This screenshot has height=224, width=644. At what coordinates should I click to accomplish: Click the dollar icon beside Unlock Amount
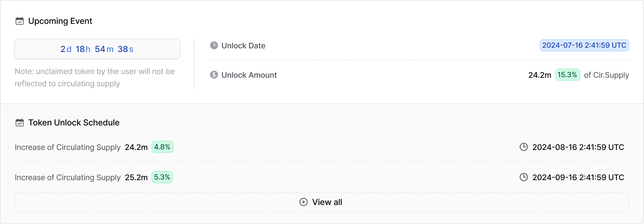[x=214, y=75]
